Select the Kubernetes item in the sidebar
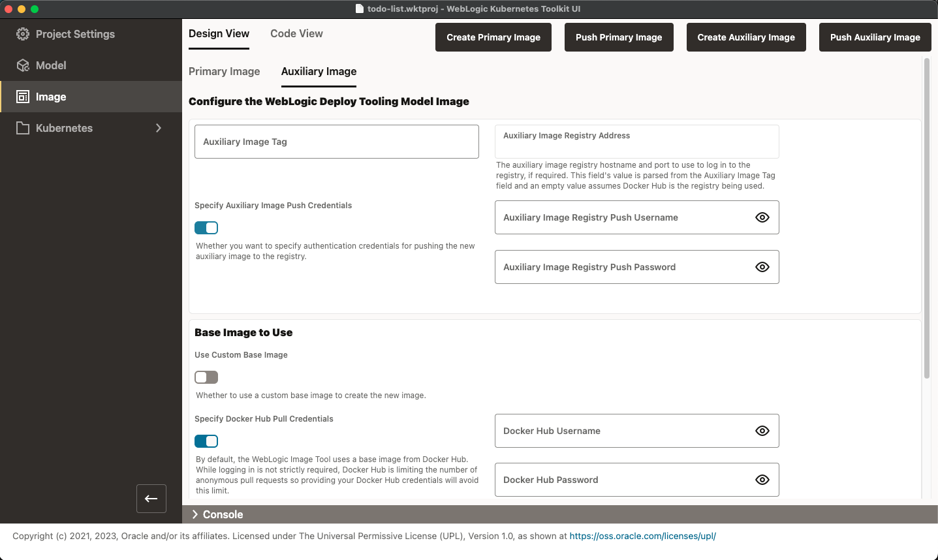The width and height of the screenshot is (938, 560). [91, 128]
